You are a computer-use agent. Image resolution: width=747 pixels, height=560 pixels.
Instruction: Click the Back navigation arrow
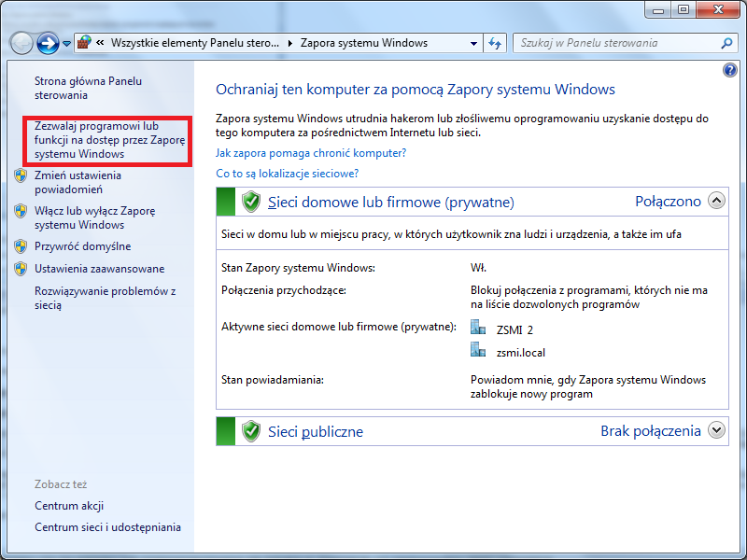click(x=21, y=43)
